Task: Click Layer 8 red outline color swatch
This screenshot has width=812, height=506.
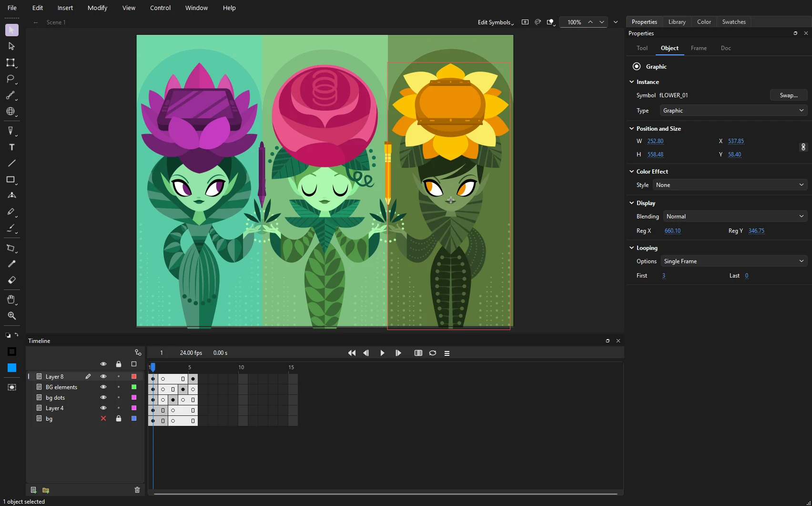Action: click(x=134, y=377)
